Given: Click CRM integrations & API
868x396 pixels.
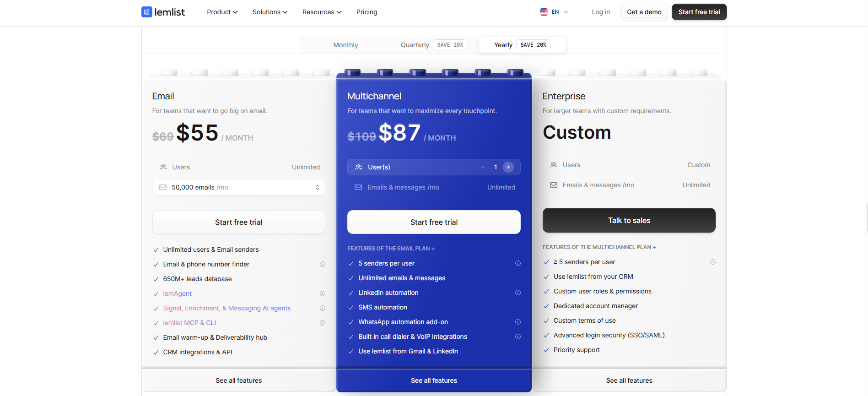Looking at the screenshot, I should coord(198,352).
